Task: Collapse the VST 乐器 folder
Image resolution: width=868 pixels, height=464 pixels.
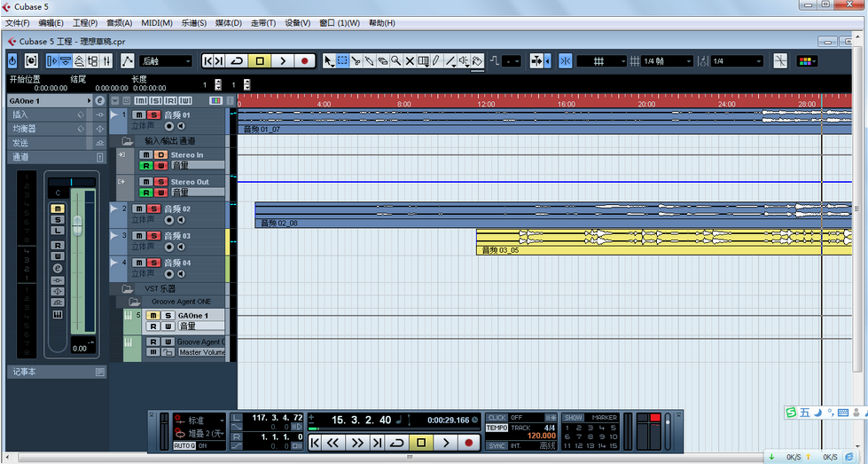Action: (x=128, y=288)
